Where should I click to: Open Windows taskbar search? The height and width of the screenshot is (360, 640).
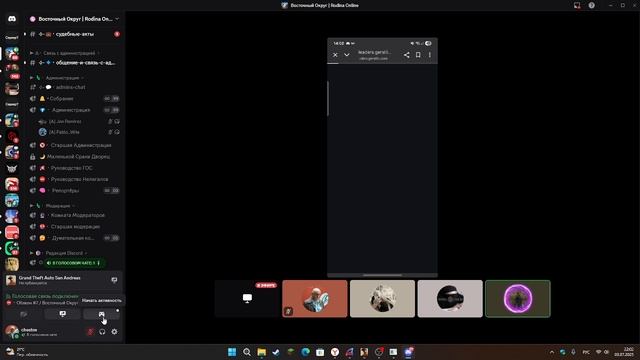pos(247,352)
